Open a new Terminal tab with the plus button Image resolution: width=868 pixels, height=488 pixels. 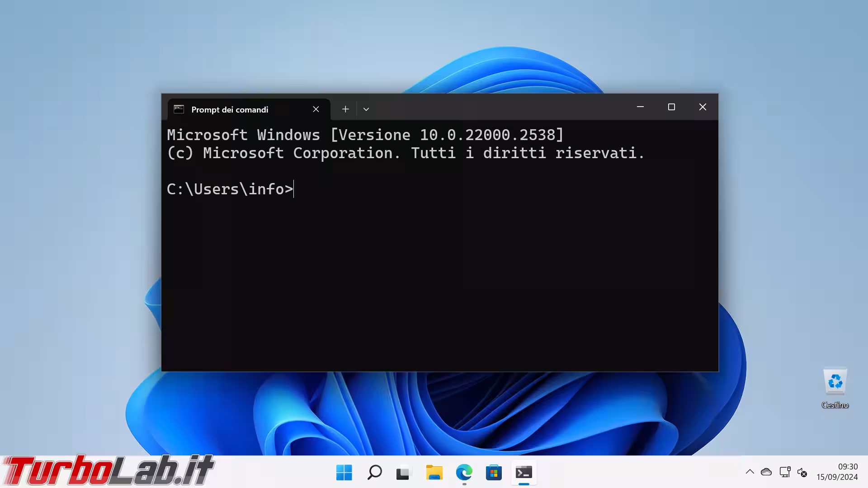coord(345,109)
